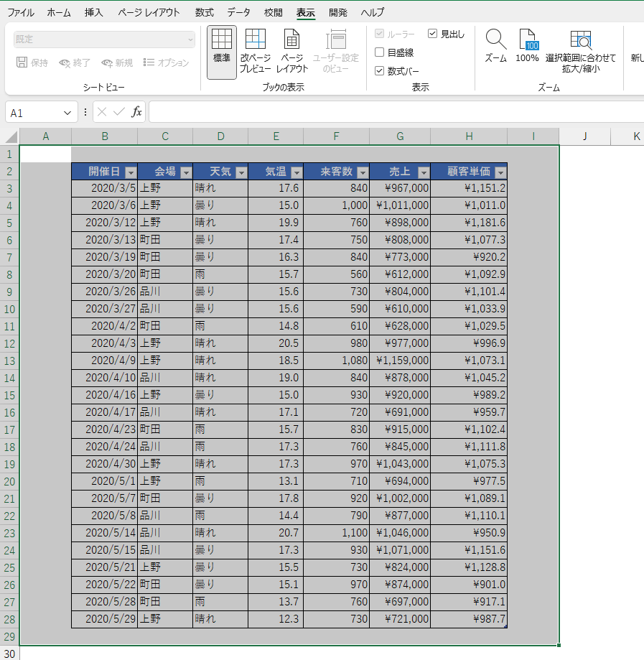Switch to Page Layout (ページレイアウト) view

(291, 52)
